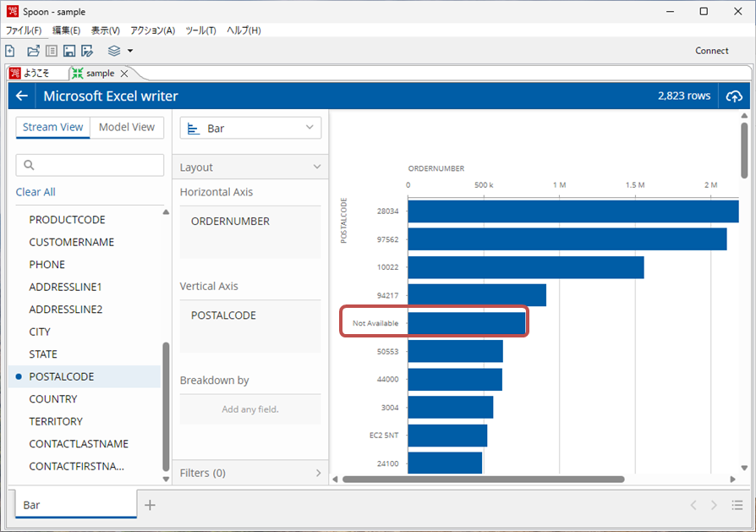This screenshot has height=532, width=756.
Task: Select the ADDRESSLINE2 field
Action: coord(66,310)
